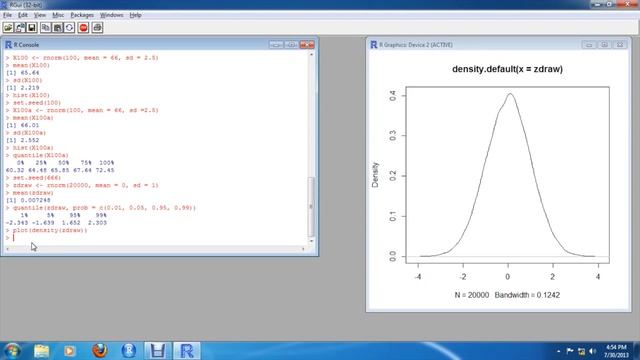640x360 pixels.
Task: Open the Edit menu
Action: (23, 15)
